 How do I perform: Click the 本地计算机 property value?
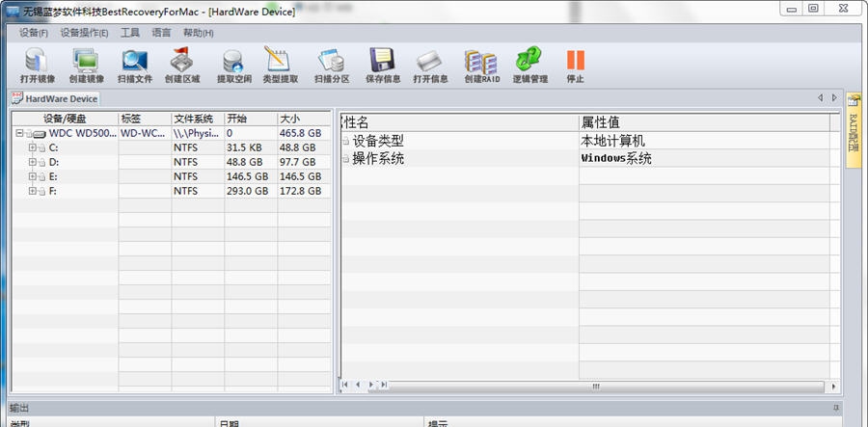tap(612, 141)
